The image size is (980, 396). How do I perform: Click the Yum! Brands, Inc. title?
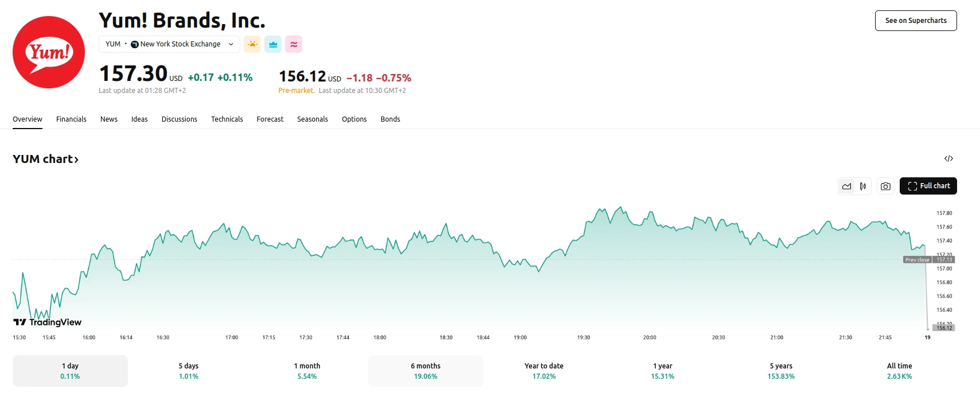[x=182, y=21]
